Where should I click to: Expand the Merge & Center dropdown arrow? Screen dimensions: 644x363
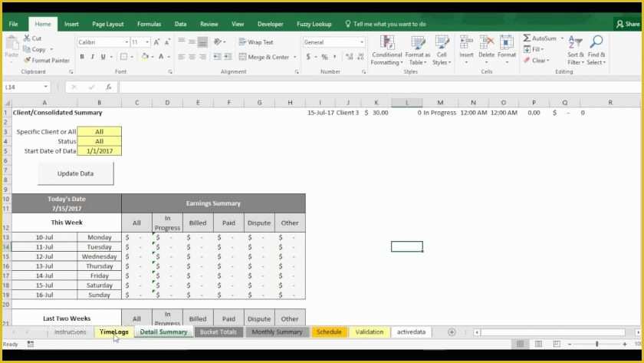(x=295, y=57)
